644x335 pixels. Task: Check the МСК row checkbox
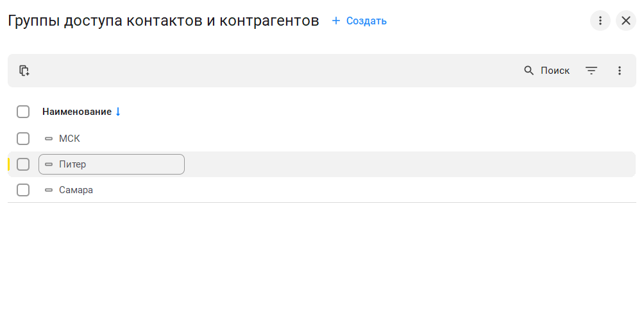tap(23, 139)
